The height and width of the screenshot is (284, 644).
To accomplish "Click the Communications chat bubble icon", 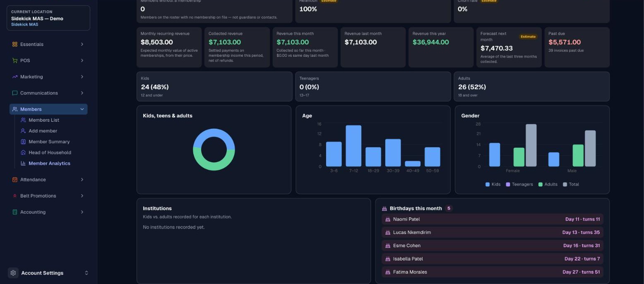I will (x=15, y=93).
